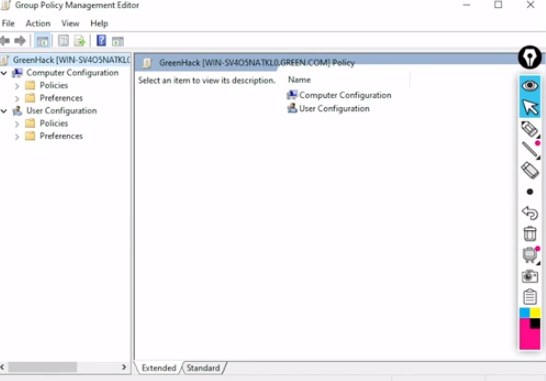Viewport: 546px width, 381px height.
Task: Click the clipboard icon on annotation toolbar
Action: pyautogui.click(x=530, y=297)
